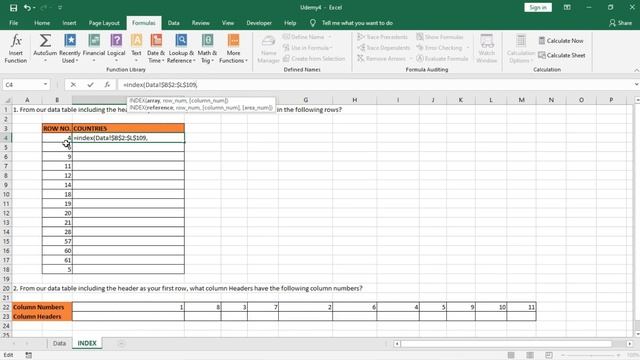Screen dimensions: 640x360
Task: Open Logical functions library
Action: click(116, 49)
